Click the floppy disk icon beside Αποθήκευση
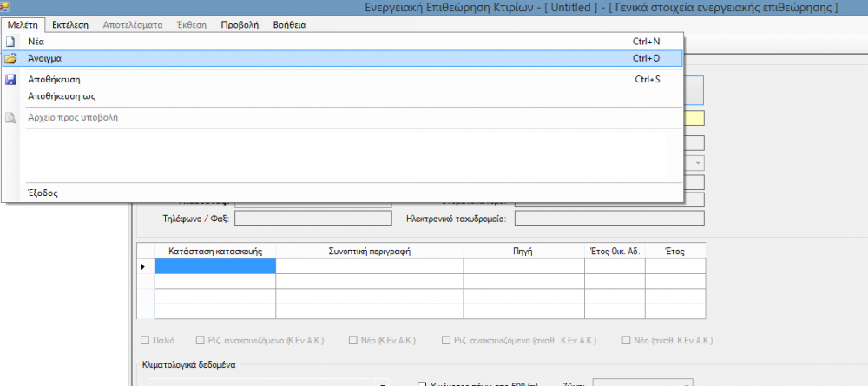Screen dimensions: 868x386 (x=10, y=80)
